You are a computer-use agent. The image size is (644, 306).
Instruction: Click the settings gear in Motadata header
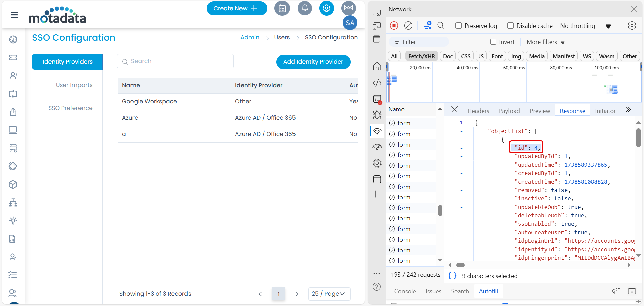pos(326,8)
